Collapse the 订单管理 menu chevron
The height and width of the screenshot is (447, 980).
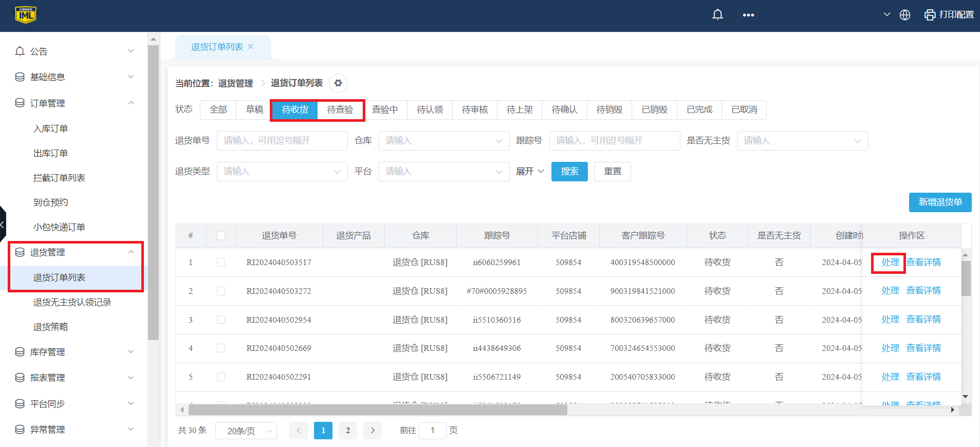(x=131, y=103)
